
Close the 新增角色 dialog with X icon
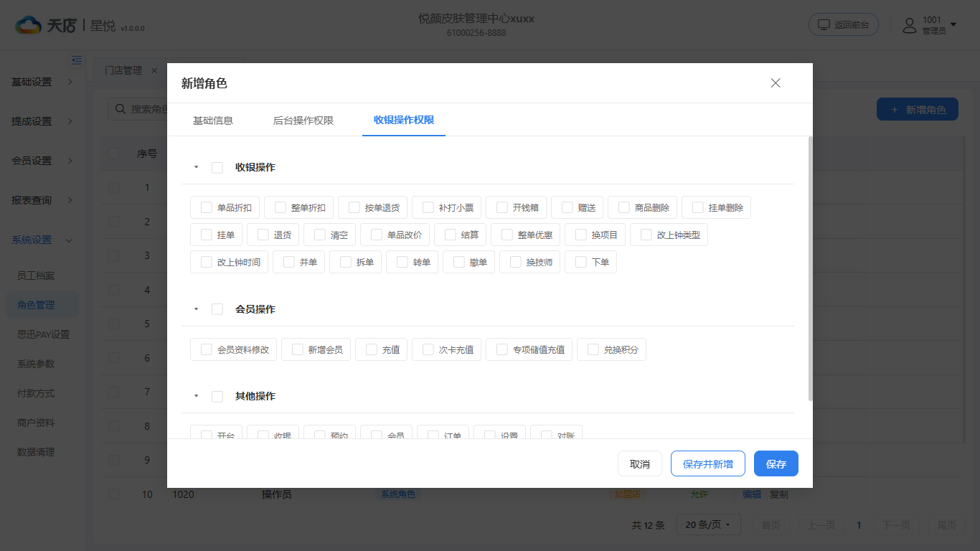click(776, 83)
